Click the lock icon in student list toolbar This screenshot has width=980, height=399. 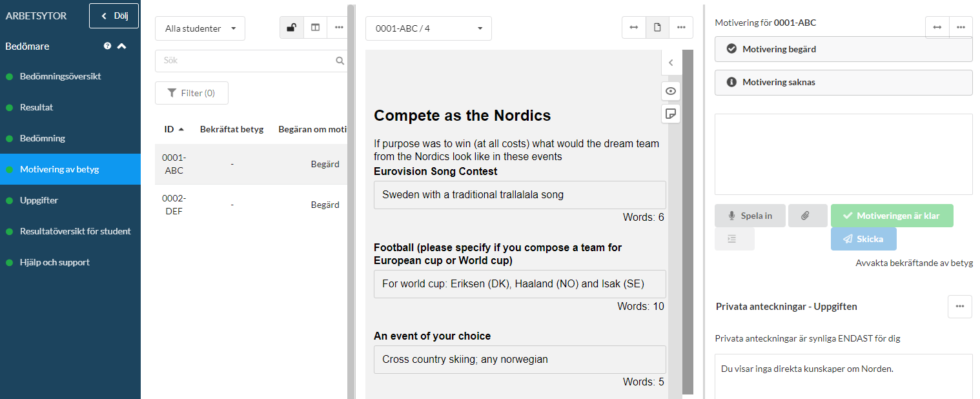291,28
